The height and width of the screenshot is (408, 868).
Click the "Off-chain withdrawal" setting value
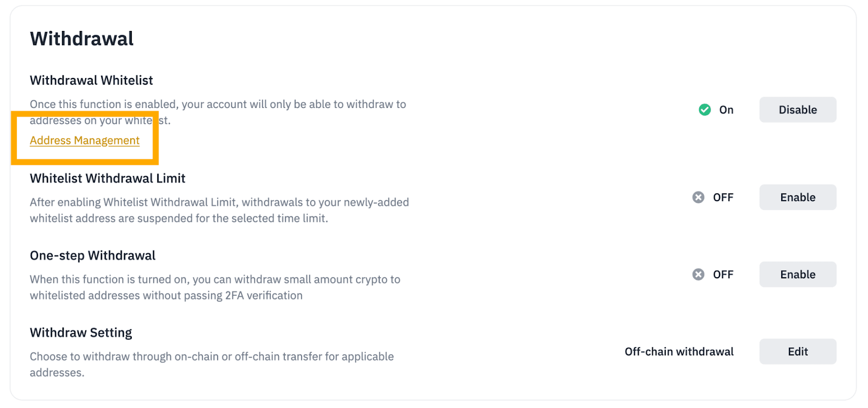[x=679, y=352]
